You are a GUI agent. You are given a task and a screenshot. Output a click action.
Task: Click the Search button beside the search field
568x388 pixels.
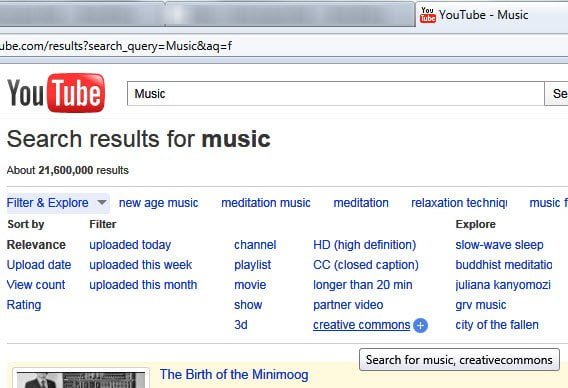tap(556, 94)
